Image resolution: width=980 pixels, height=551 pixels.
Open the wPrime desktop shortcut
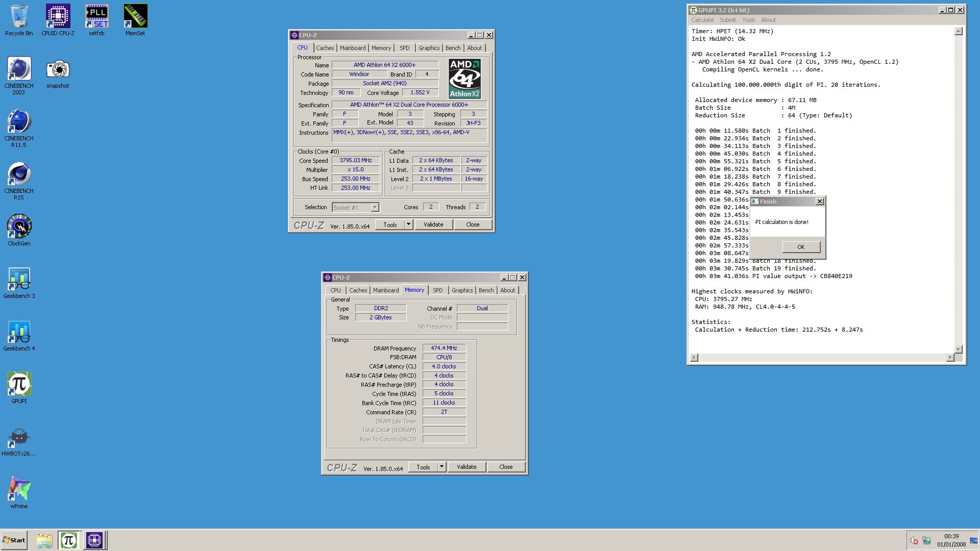pos(19,493)
